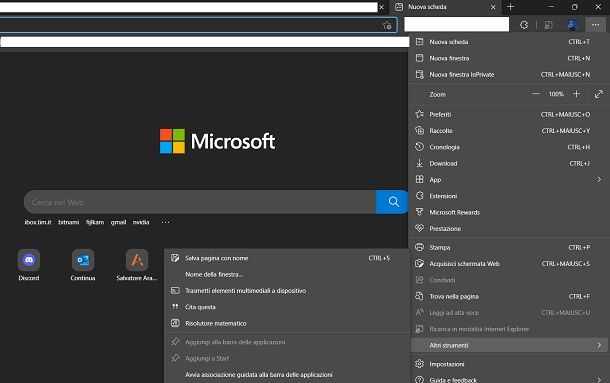This screenshot has height=383, width=610.
Task: Expand the App submenu arrow
Action: click(x=599, y=179)
